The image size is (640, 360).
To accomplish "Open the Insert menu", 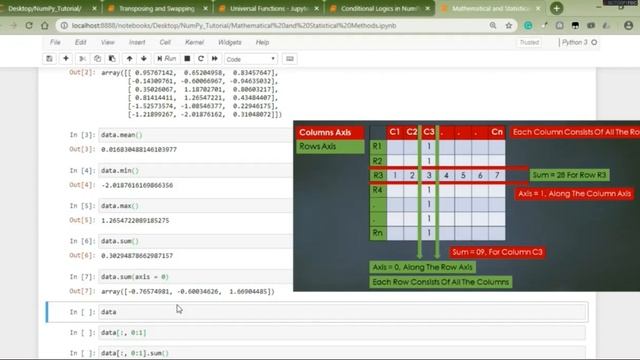I will point(137,42).
